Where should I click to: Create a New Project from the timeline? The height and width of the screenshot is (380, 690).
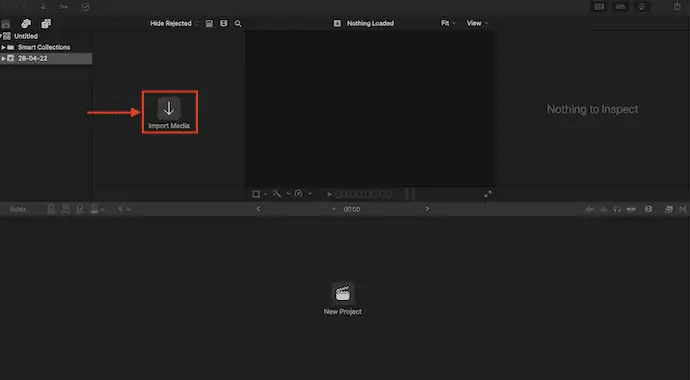(342, 299)
